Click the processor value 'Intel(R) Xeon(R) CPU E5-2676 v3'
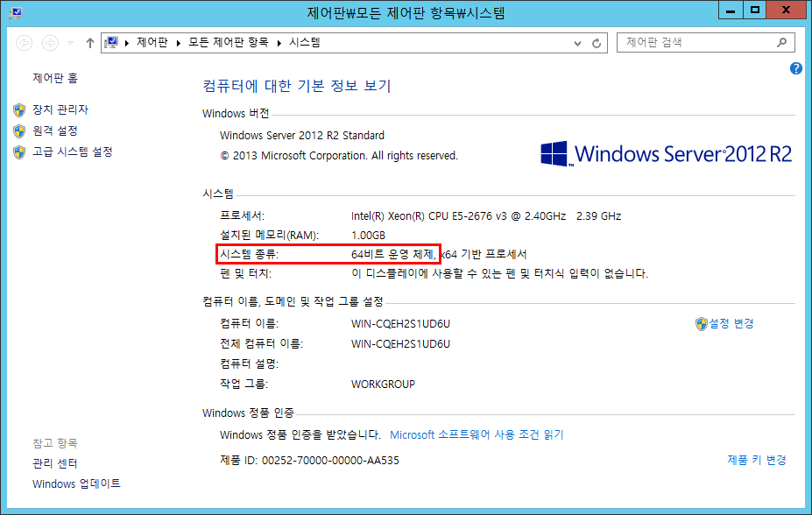Screen dimensions: 812x515 pyautogui.click(x=429, y=216)
